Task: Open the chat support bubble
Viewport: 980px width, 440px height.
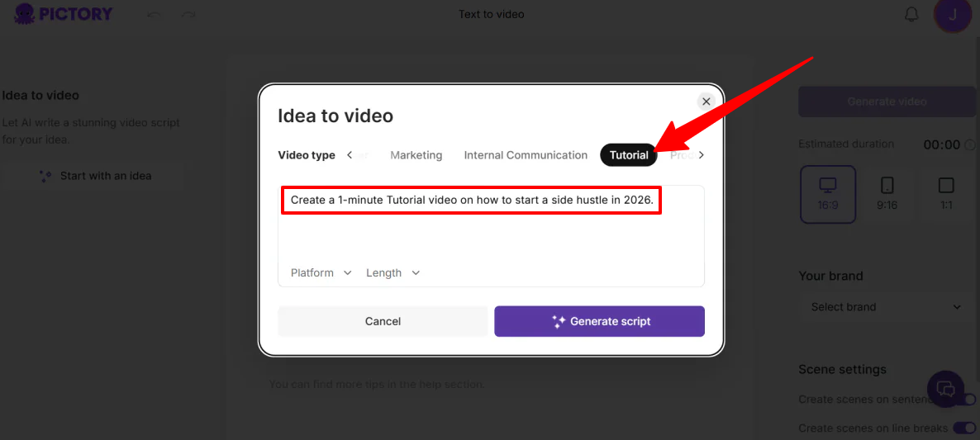Action: [946, 390]
